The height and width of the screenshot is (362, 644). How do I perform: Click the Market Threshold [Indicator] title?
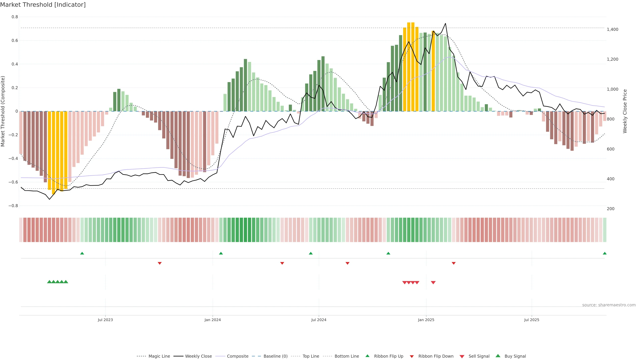tap(43, 5)
